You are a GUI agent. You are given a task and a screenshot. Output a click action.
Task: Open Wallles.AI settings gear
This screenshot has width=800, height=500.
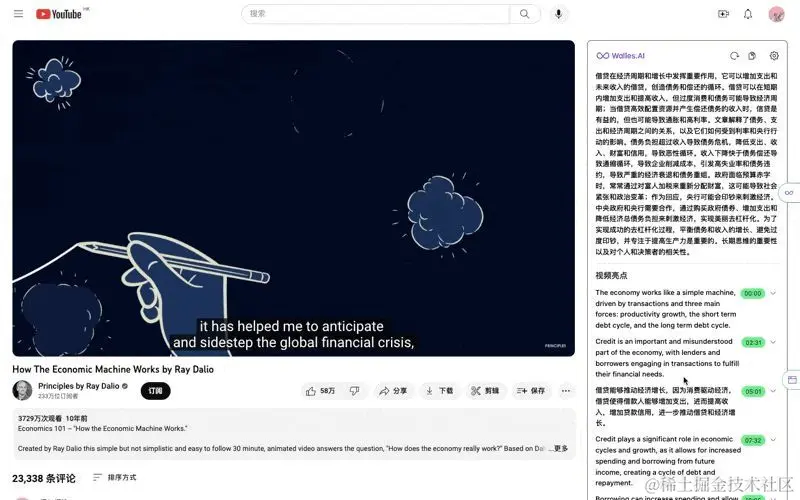[x=774, y=56]
